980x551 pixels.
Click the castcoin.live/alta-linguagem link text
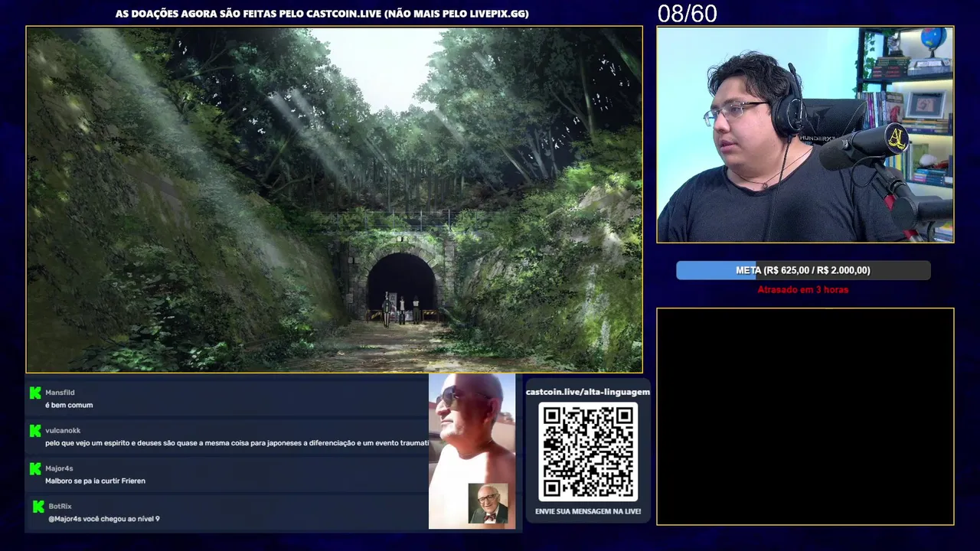[588, 392]
